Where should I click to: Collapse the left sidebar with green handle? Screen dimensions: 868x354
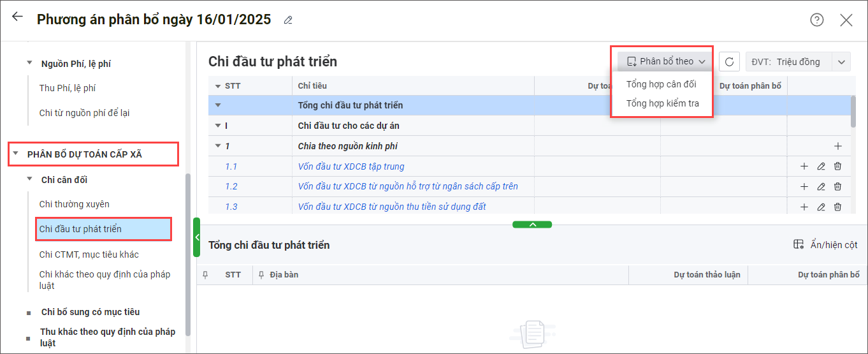coord(196,237)
